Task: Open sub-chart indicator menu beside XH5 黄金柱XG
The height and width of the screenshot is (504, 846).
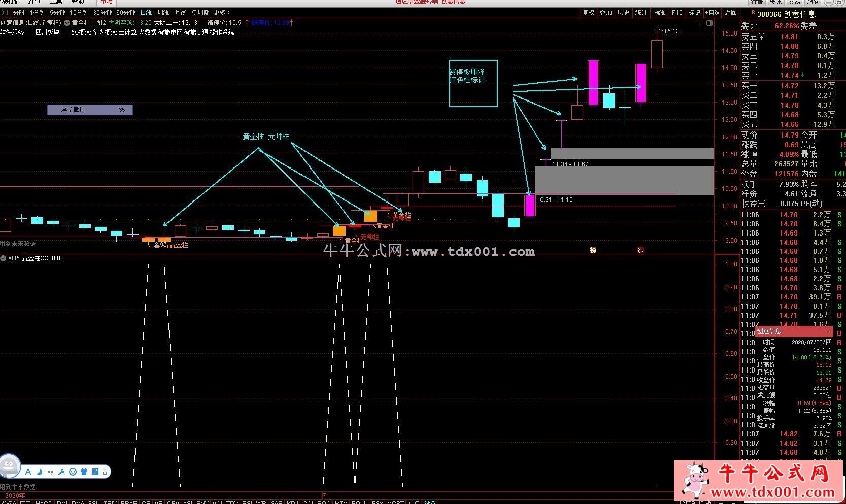Action: pyautogui.click(x=3, y=258)
